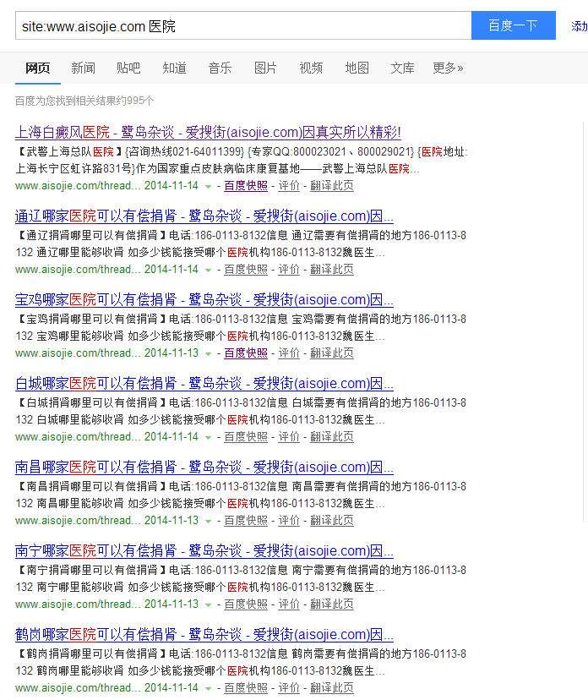Open 百度快照 for the 上海白癜风医院 result
The image size is (588, 700).
pos(246,186)
